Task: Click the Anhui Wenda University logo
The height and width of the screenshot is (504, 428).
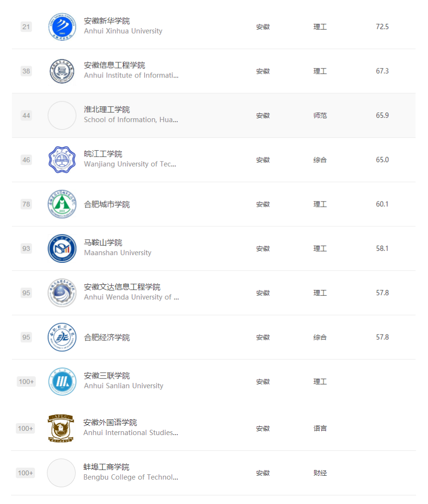Action: [62, 293]
